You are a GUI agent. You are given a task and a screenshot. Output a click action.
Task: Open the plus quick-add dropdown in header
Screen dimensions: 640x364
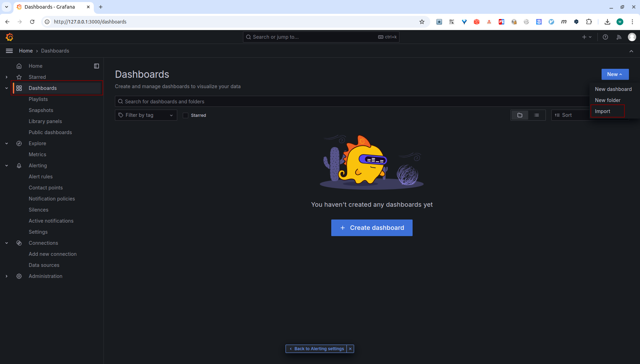pyautogui.click(x=587, y=37)
